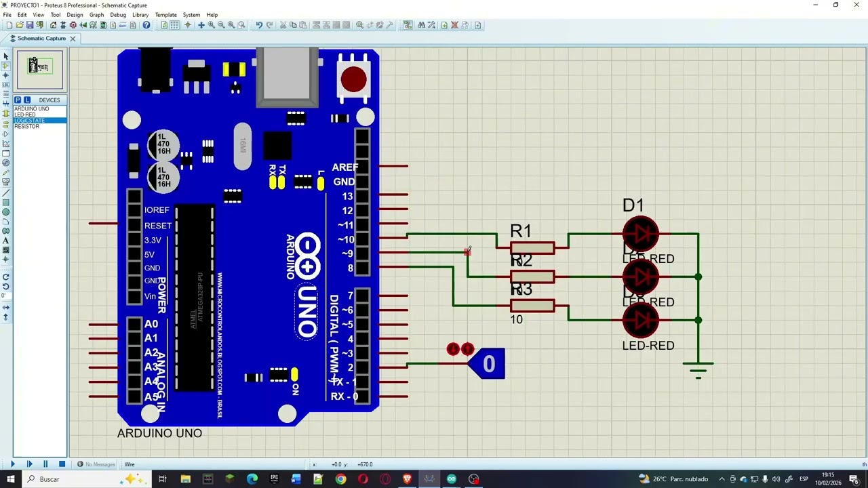
Task: Open the Template menu
Action: click(x=165, y=15)
